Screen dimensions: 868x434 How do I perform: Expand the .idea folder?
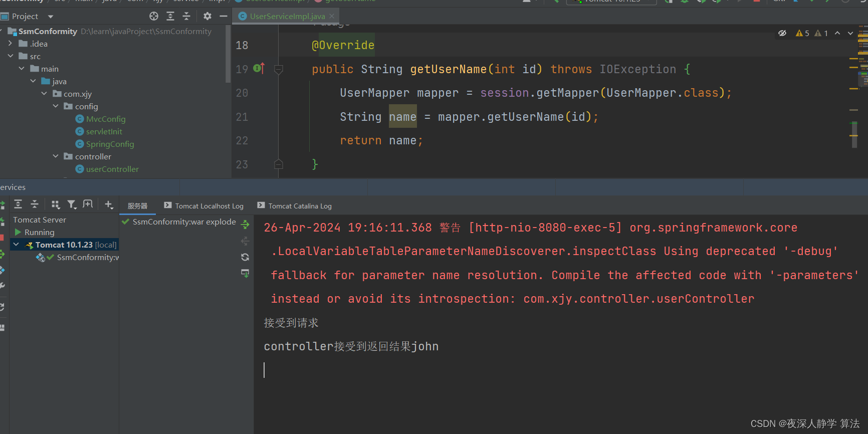click(10, 44)
